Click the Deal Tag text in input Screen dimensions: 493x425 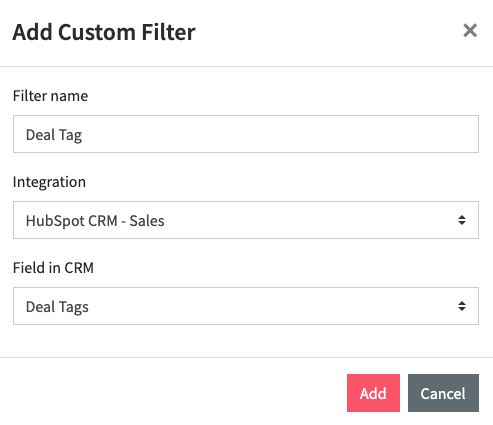click(54, 135)
